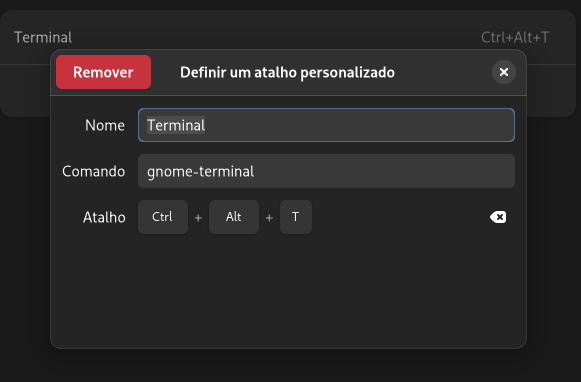Viewport: 581px width, 382px height.
Task: Click the empty area below the Atalho row
Action: (x=288, y=291)
